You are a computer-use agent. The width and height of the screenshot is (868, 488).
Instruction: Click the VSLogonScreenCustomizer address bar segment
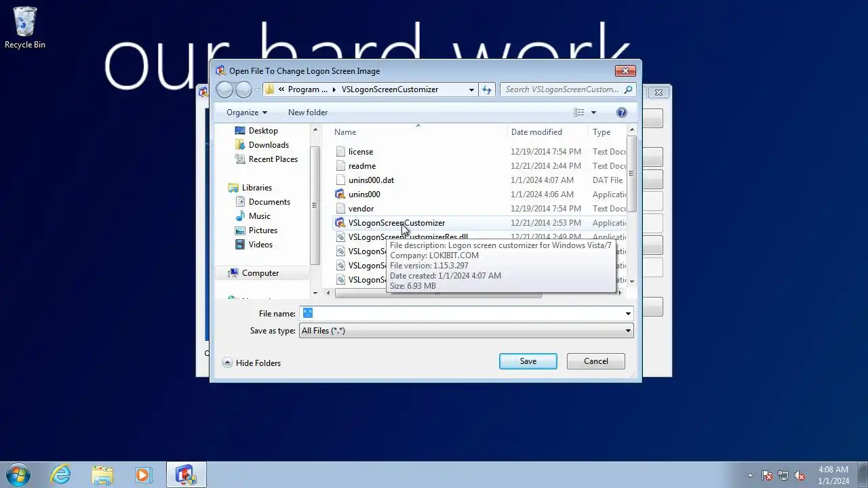(x=390, y=89)
